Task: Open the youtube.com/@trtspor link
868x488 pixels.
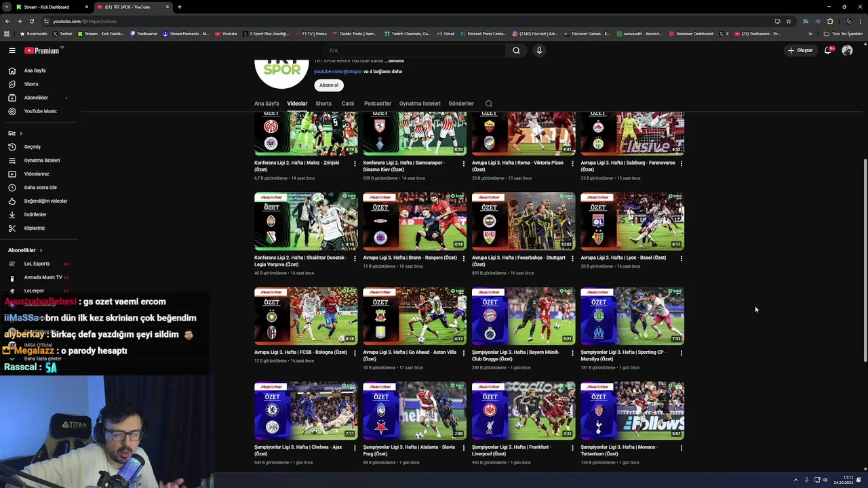Action: point(338,71)
